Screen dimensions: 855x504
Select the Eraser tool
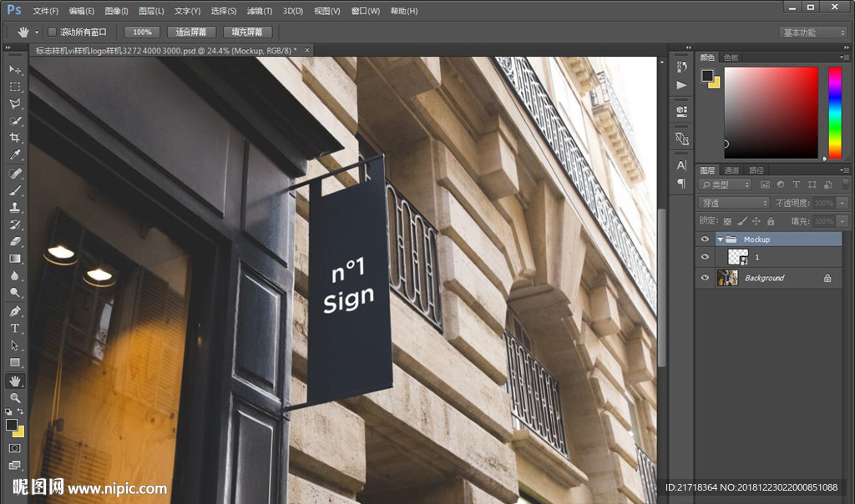pos(15,241)
